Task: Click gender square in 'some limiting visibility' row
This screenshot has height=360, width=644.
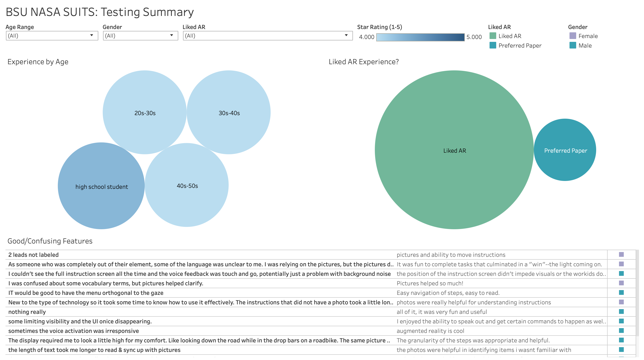Action: 621,321
